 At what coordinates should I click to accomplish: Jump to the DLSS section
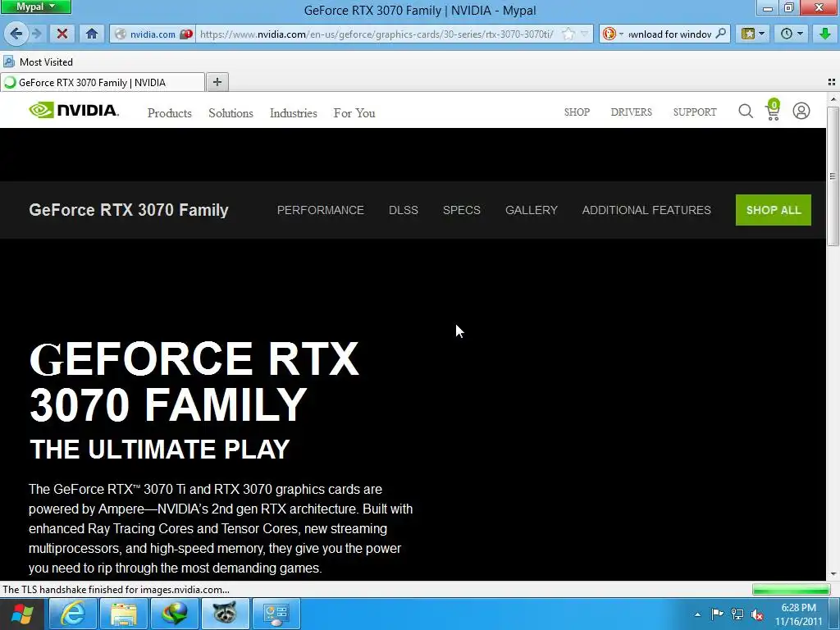(x=404, y=210)
